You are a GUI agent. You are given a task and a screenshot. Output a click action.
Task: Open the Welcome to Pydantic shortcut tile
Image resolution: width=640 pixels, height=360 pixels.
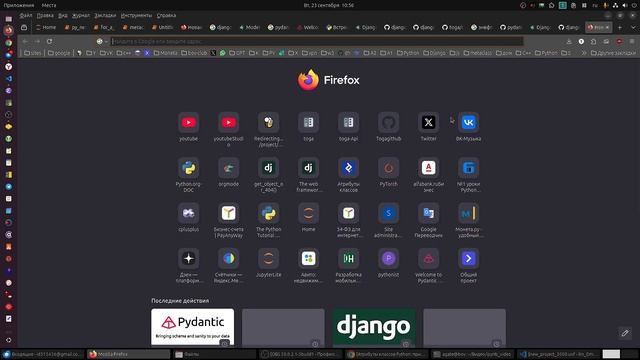pyautogui.click(x=429, y=258)
